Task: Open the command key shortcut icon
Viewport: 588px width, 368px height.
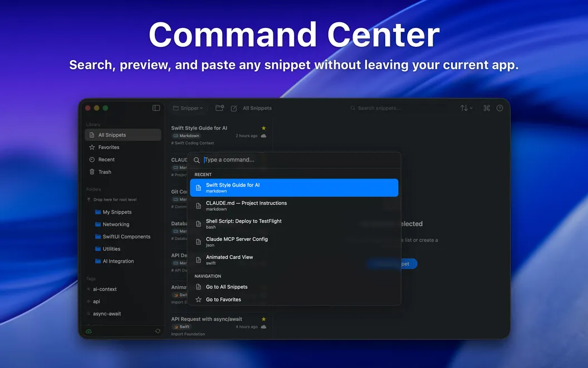Action: pos(487,108)
